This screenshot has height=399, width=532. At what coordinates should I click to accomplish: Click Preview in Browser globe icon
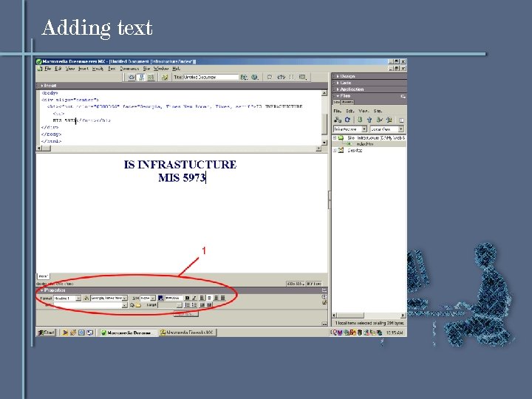[x=254, y=78]
